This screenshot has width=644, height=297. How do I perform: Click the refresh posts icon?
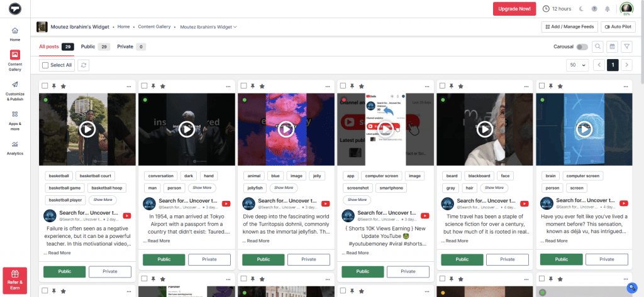(84, 65)
